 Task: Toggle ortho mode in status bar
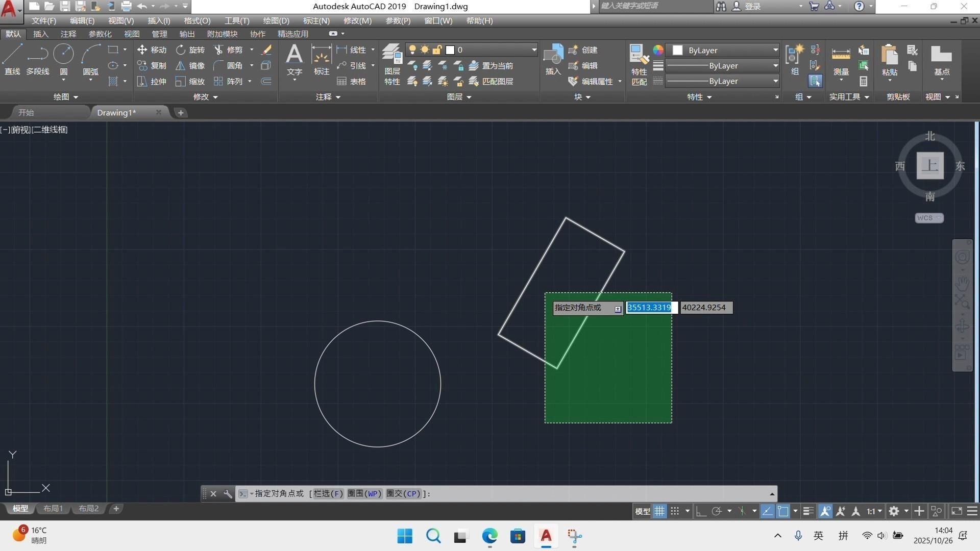click(x=701, y=511)
